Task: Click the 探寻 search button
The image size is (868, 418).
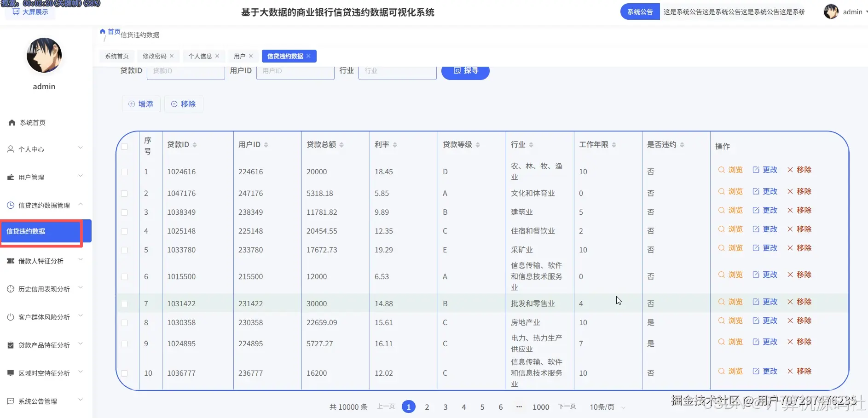Action: click(465, 70)
